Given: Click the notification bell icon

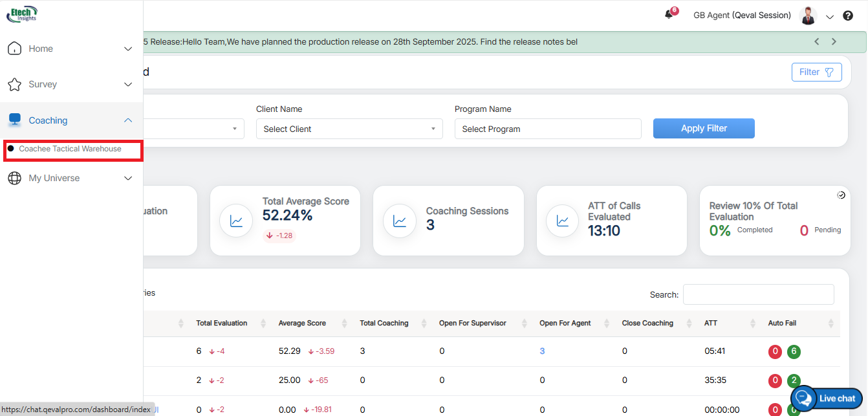Looking at the screenshot, I should point(669,15).
